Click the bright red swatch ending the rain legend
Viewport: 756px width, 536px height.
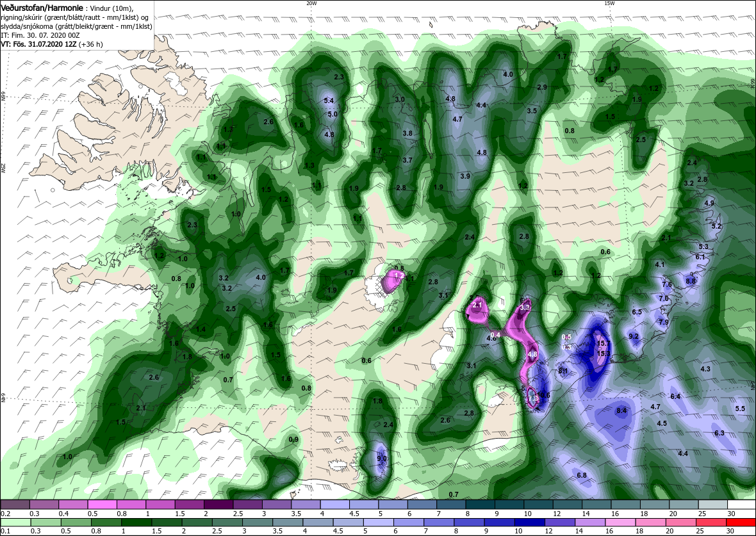point(741,523)
